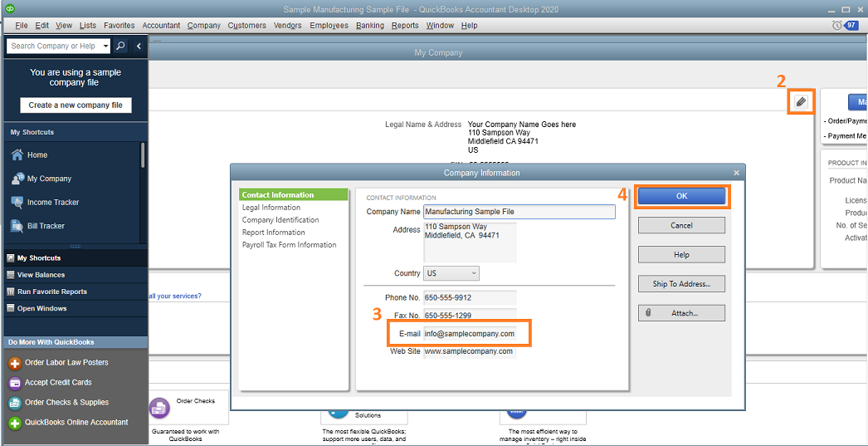Open the Help menu
The width and height of the screenshot is (868, 446).
pos(469,26)
